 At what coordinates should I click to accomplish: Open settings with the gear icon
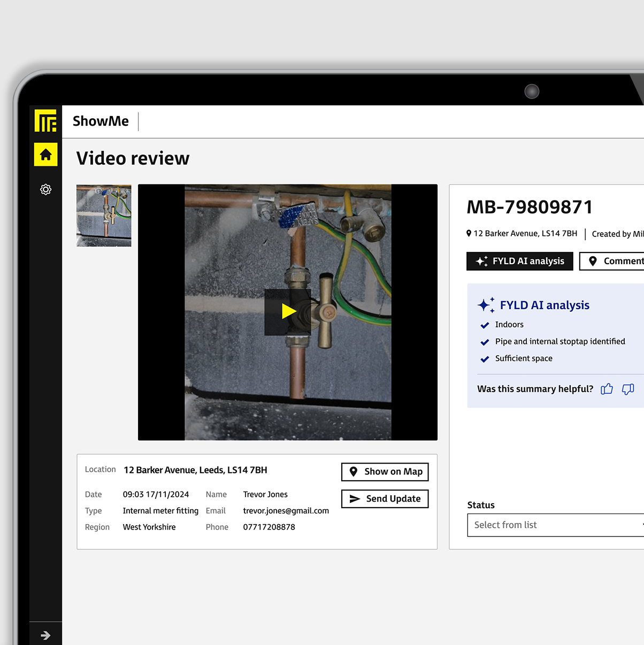pyautogui.click(x=45, y=189)
